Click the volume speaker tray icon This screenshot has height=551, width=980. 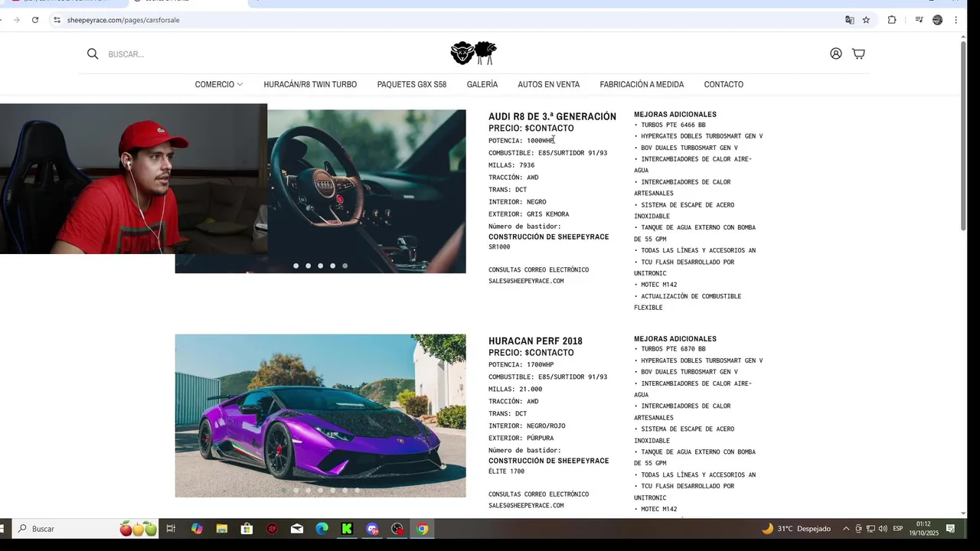pyautogui.click(x=883, y=529)
